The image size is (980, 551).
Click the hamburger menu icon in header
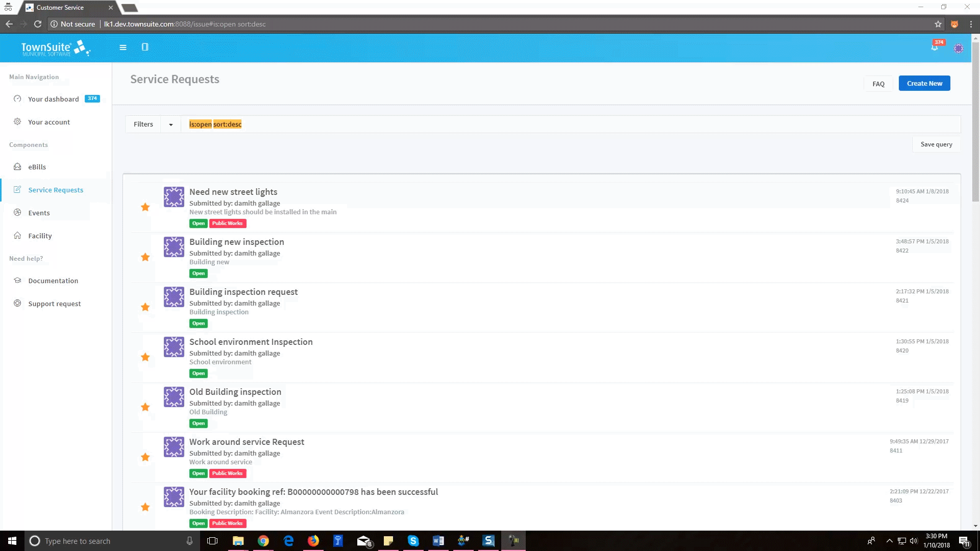click(122, 47)
